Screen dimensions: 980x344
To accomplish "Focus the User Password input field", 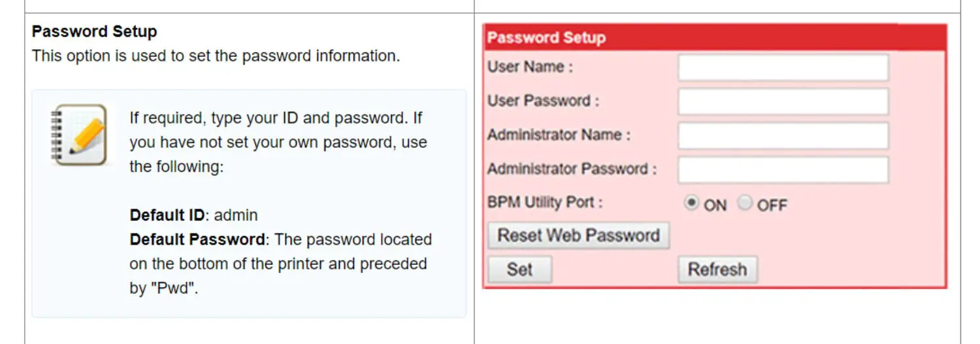I will [783, 101].
